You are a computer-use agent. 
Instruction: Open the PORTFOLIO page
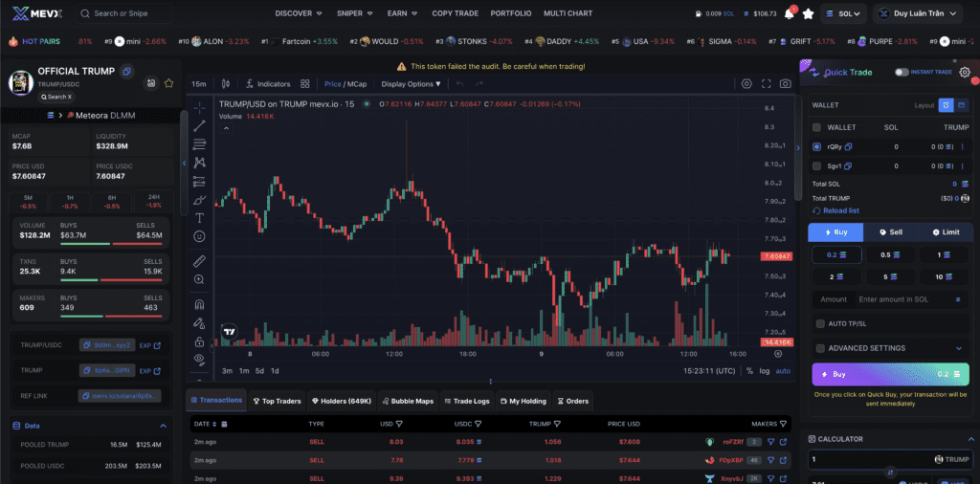click(x=511, y=13)
